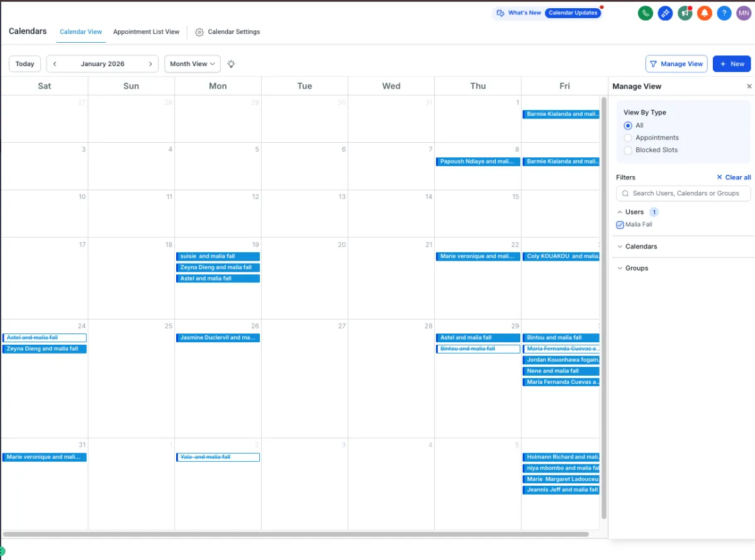Screen dimensions: 755x560
Task: Open Marie Margaret Ladouceur appointment
Action: [561, 479]
